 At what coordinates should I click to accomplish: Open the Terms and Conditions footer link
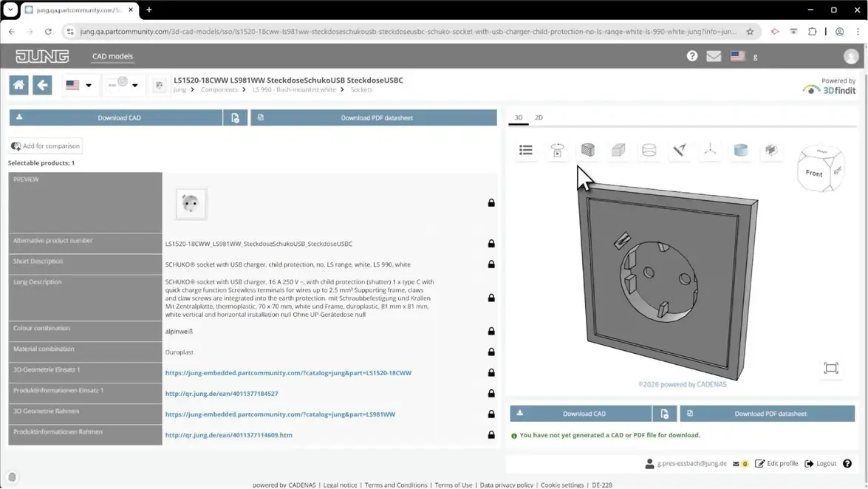point(396,485)
